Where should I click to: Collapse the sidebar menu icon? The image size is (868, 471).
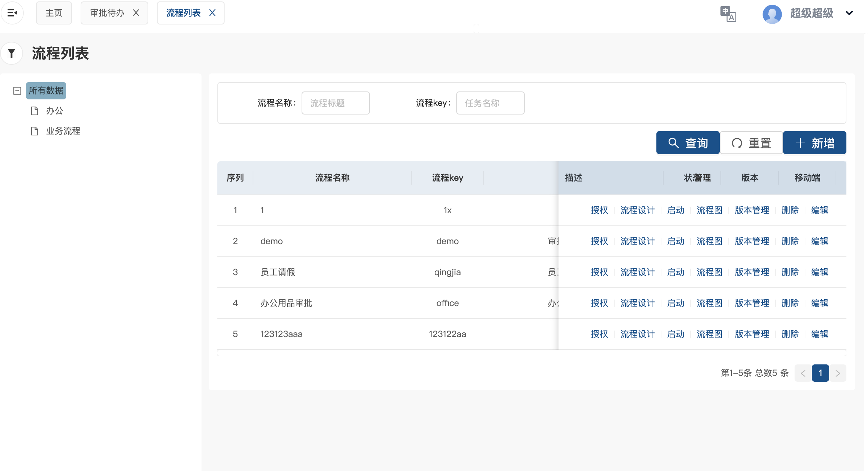[12, 13]
